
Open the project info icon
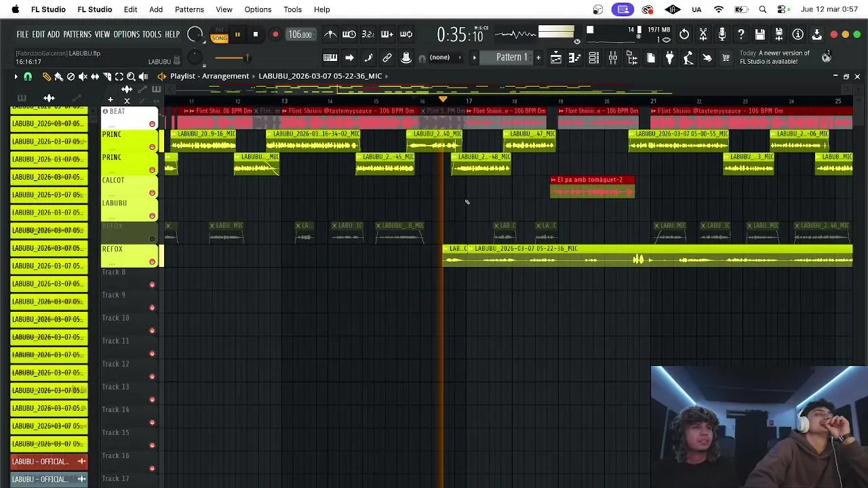click(798, 35)
